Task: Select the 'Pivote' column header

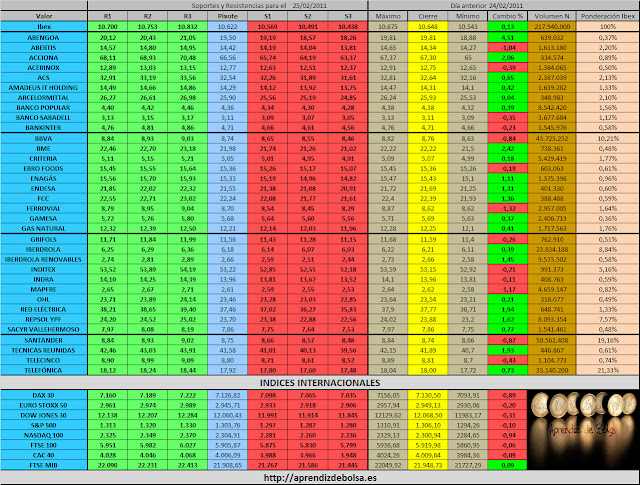Action: pos(227,16)
